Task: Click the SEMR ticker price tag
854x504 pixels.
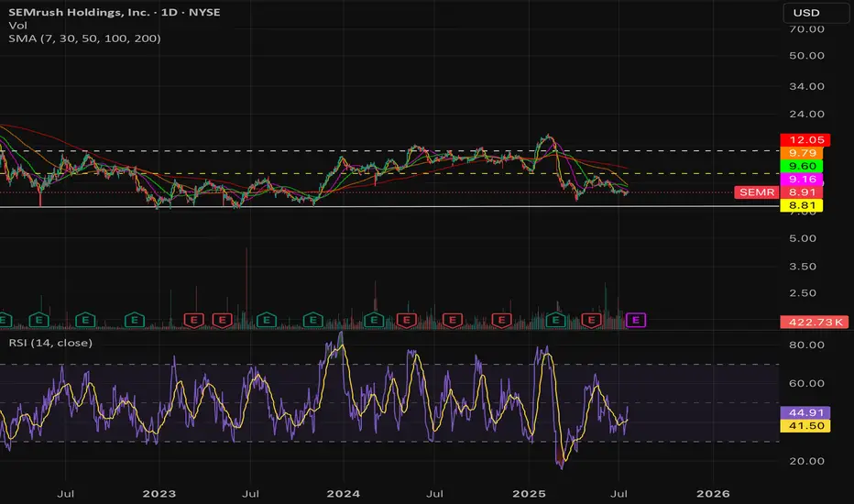Action: (x=757, y=192)
